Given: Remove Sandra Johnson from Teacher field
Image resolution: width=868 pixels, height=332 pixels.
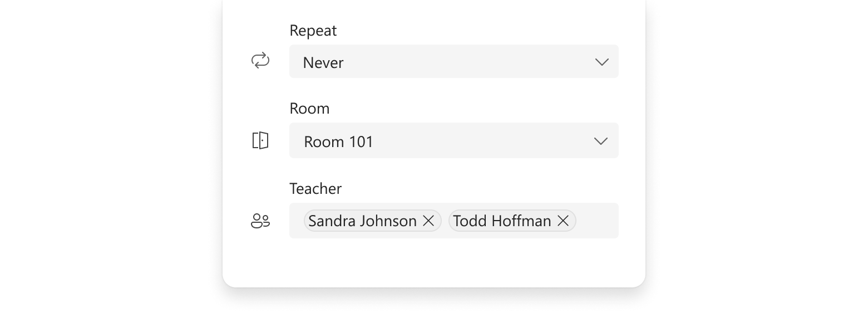Looking at the screenshot, I should pos(428,221).
